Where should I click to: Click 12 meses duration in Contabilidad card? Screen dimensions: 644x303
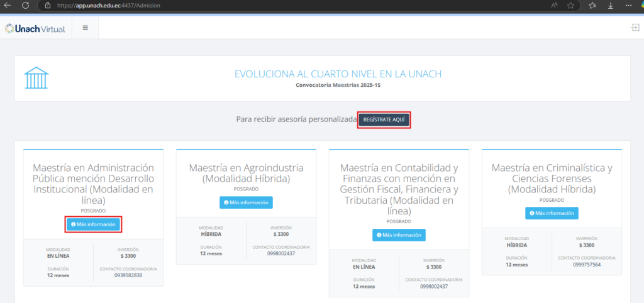pos(364,286)
